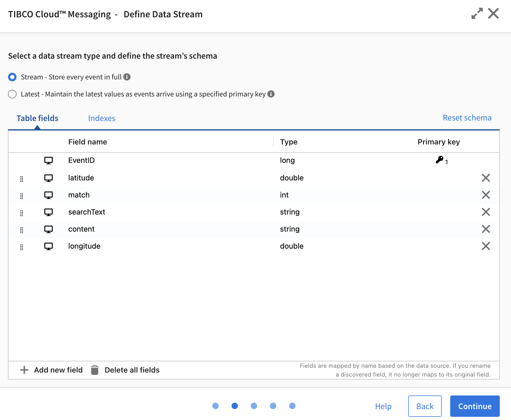Click the string type of content

click(x=290, y=229)
